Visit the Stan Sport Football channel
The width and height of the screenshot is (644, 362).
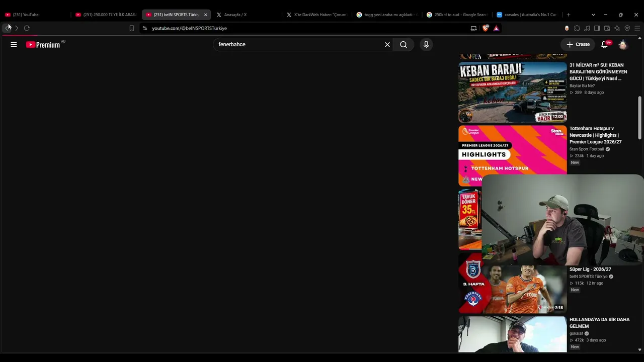click(587, 149)
